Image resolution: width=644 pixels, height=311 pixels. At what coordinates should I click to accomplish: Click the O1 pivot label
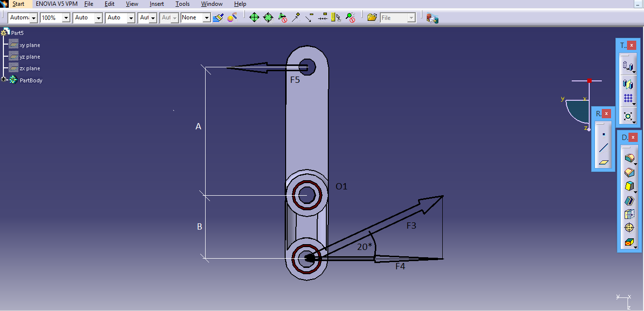pyautogui.click(x=341, y=186)
